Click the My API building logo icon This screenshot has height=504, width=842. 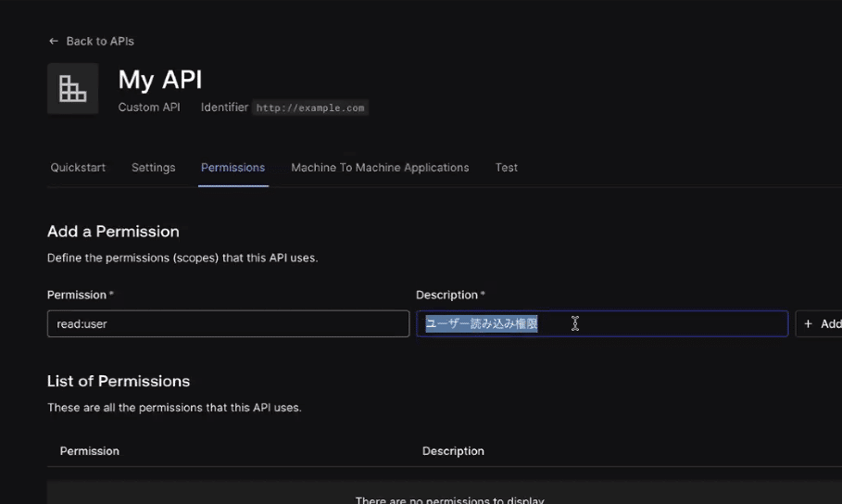(73, 89)
